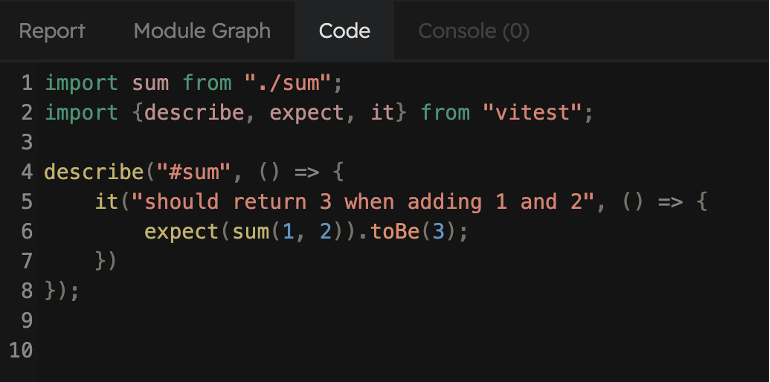Click the toBe matcher on line 6

pyautogui.click(x=395, y=231)
